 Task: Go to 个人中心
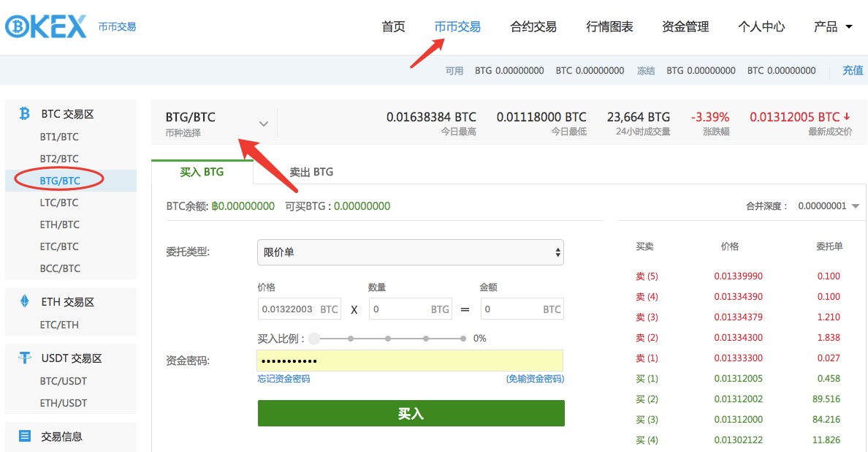pyautogui.click(x=761, y=26)
